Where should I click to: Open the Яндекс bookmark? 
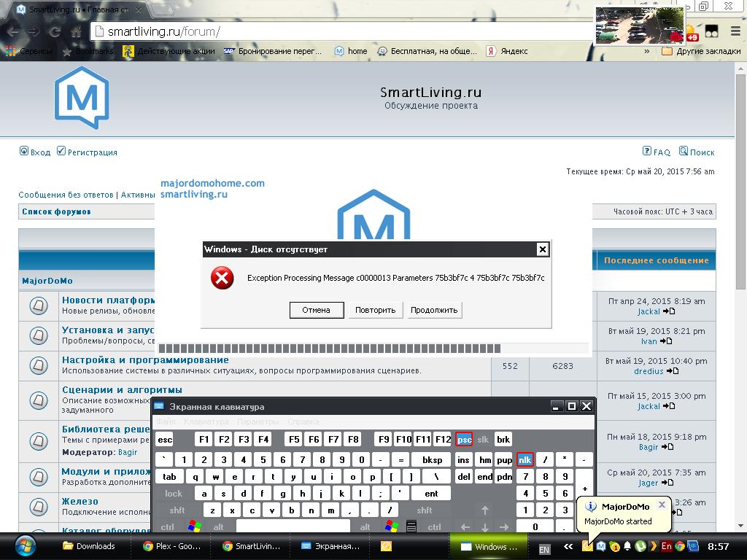tap(507, 51)
